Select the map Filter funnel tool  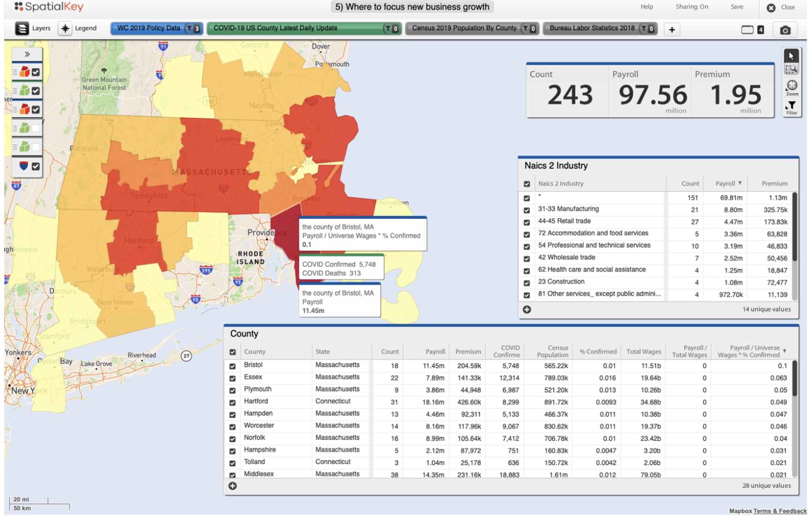click(792, 107)
